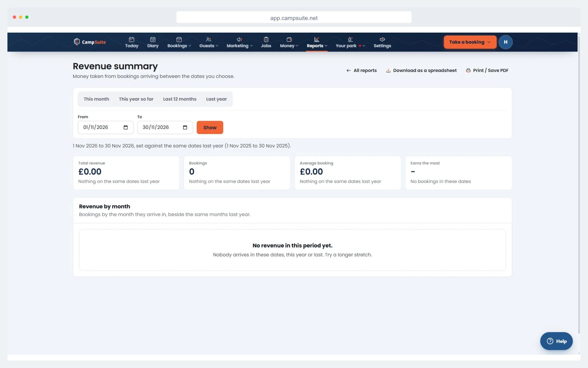
Task: Expand the Bookings menu chevron
Action: [190, 46]
